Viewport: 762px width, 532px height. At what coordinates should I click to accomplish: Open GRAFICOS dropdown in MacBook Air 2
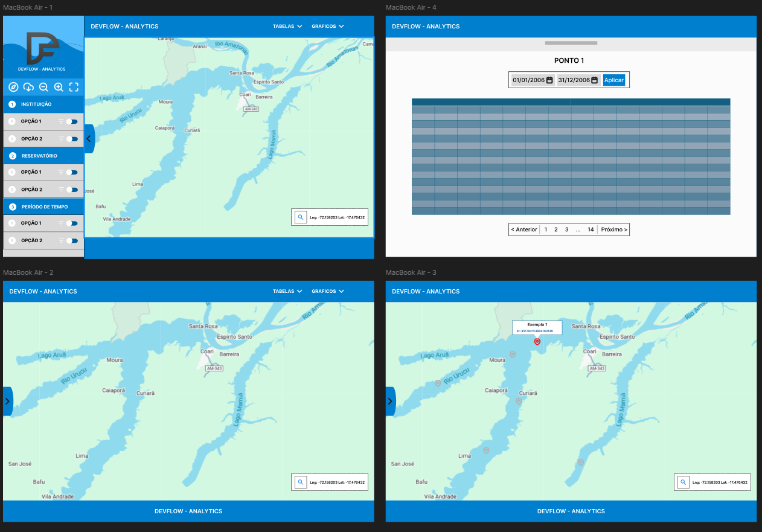click(328, 291)
